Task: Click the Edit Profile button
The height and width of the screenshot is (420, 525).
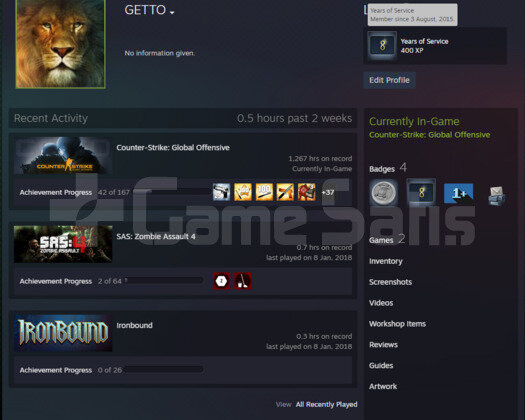Action: (389, 80)
